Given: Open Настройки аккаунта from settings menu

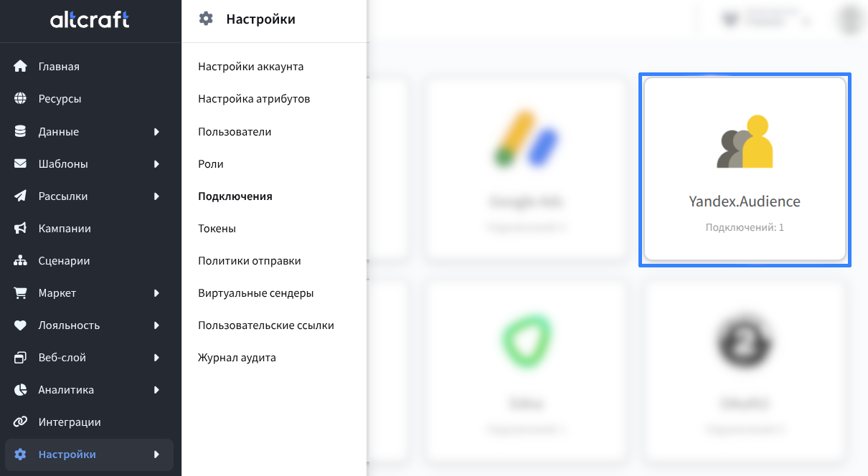Looking at the screenshot, I should pos(250,67).
